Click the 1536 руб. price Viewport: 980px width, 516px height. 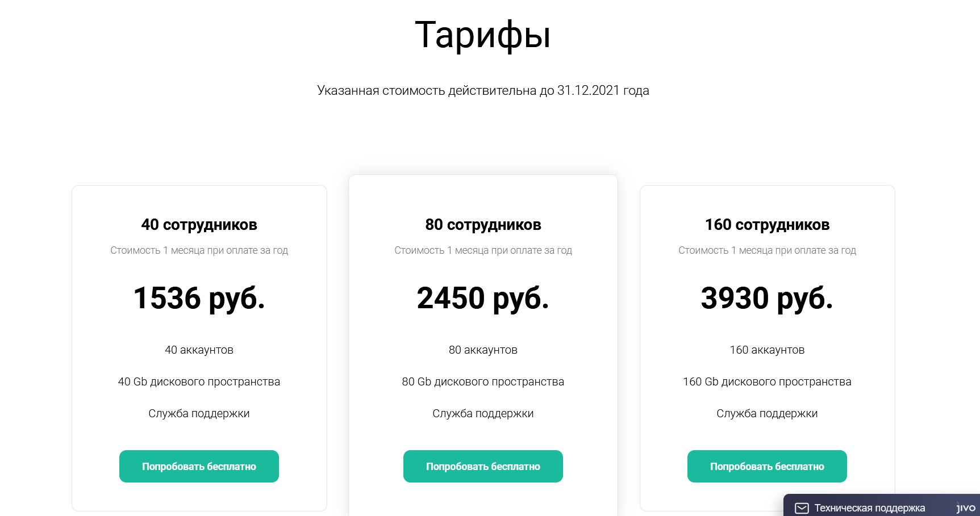(x=199, y=298)
